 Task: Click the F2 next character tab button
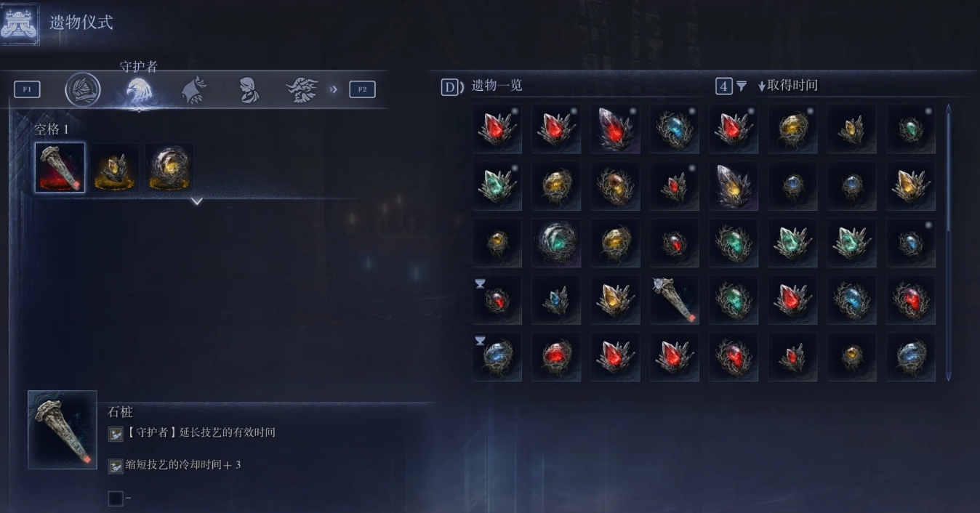point(362,89)
